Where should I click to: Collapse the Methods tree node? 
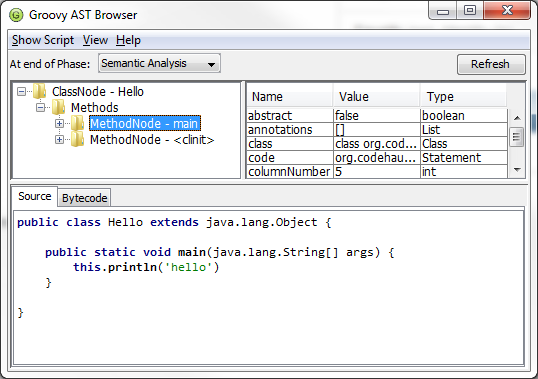click(x=40, y=108)
